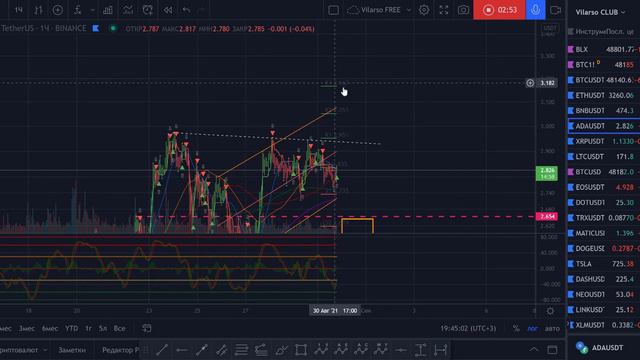640x360 pixels.
Task: Select the YTD date range
Action: pyautogui.click(x=71, y=329)
